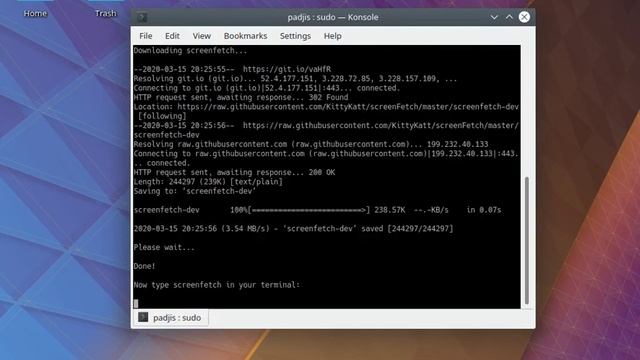Click the "Saving to: 'screenfetch-dev'" line

195,191
